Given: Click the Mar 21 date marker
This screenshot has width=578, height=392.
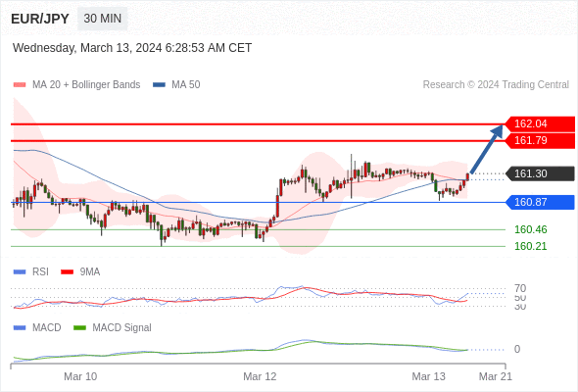Looking at the screenshot, I should tap(496, 376).
